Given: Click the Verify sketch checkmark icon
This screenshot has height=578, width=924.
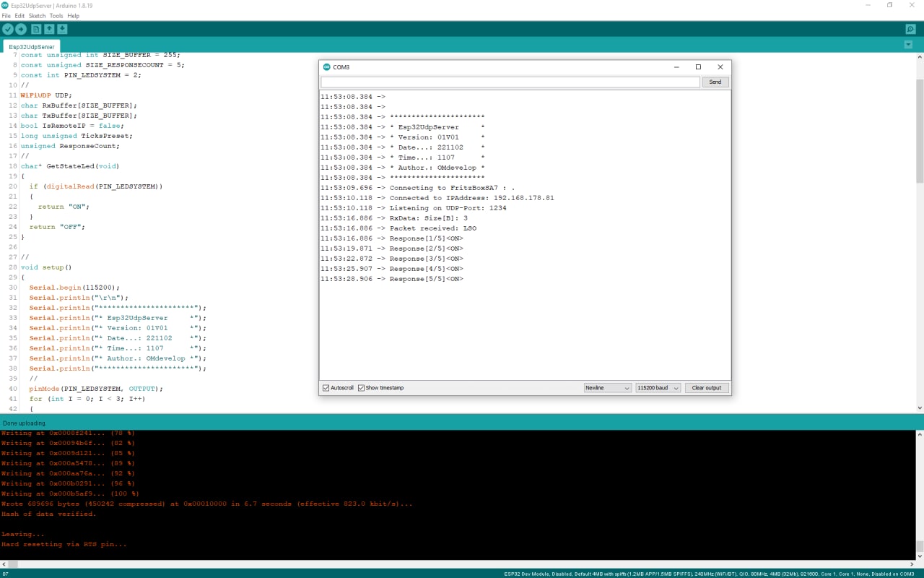Looking at the screenshot, I should 8,29.
